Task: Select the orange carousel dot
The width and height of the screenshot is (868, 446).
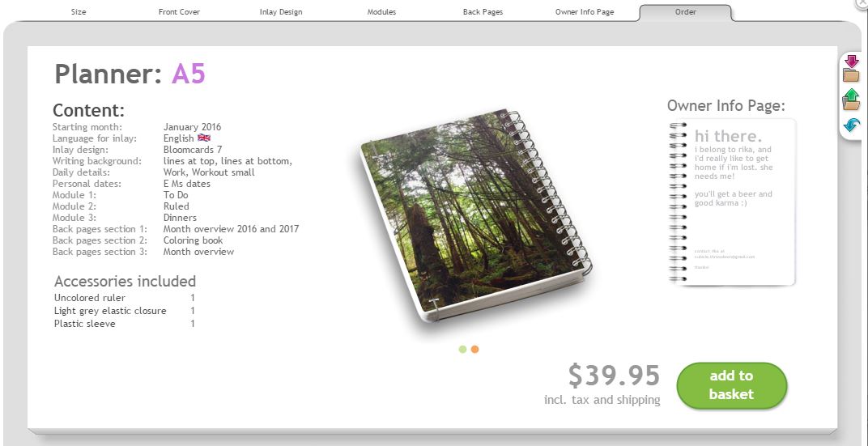Action: point(475,349)
